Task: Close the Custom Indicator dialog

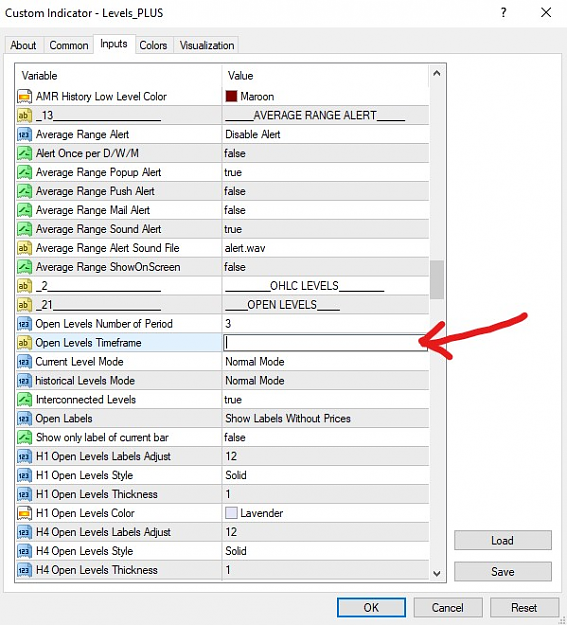Action: [x=546, y=13]
